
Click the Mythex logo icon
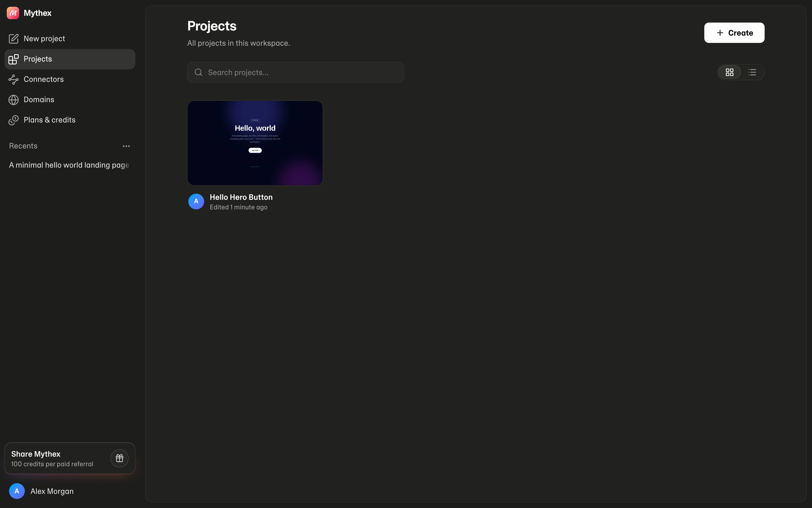(13, 13)
